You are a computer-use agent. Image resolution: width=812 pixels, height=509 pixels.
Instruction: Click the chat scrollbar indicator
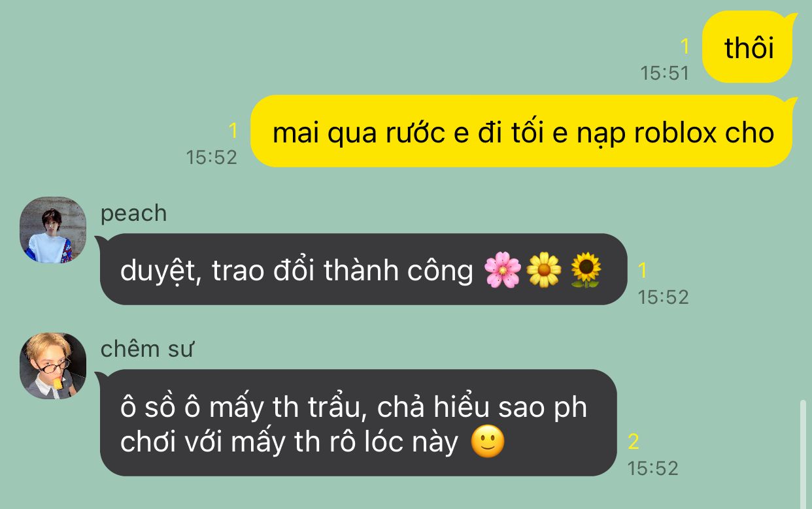click(804, 454)
